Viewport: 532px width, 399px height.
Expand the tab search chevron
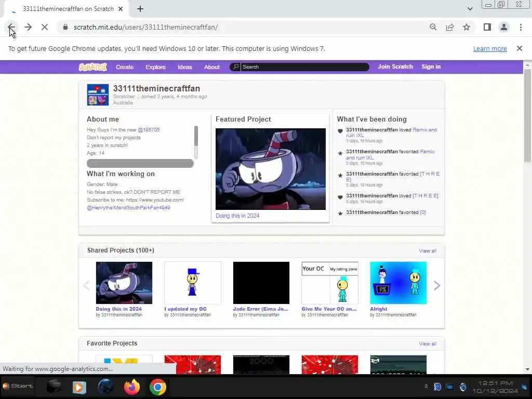(x=470, y=9)
